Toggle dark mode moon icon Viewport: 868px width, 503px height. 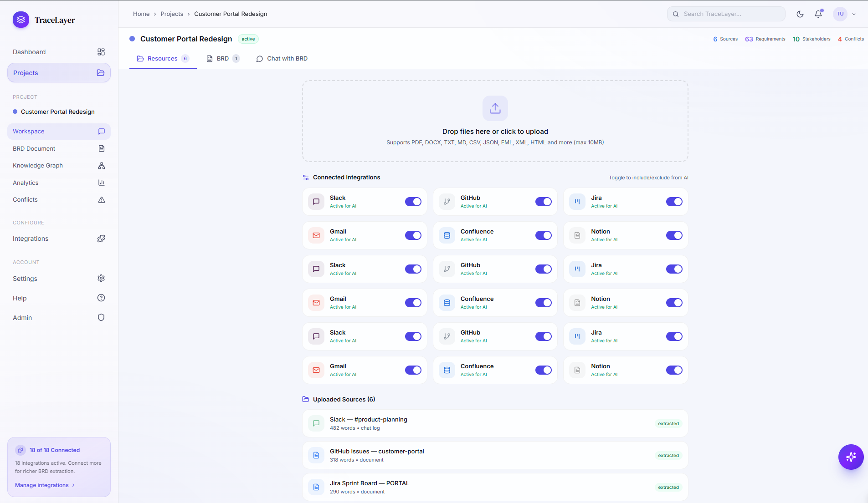800,14
